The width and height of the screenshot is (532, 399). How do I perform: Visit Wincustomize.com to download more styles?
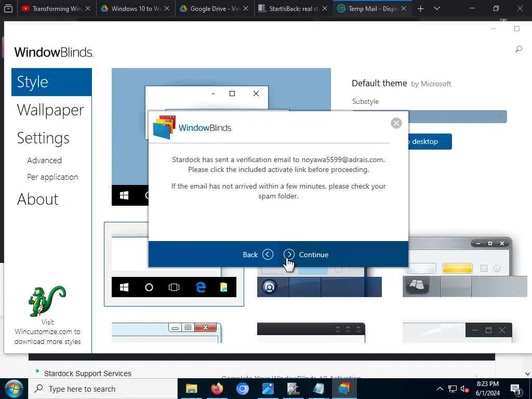tap(47, 332)
